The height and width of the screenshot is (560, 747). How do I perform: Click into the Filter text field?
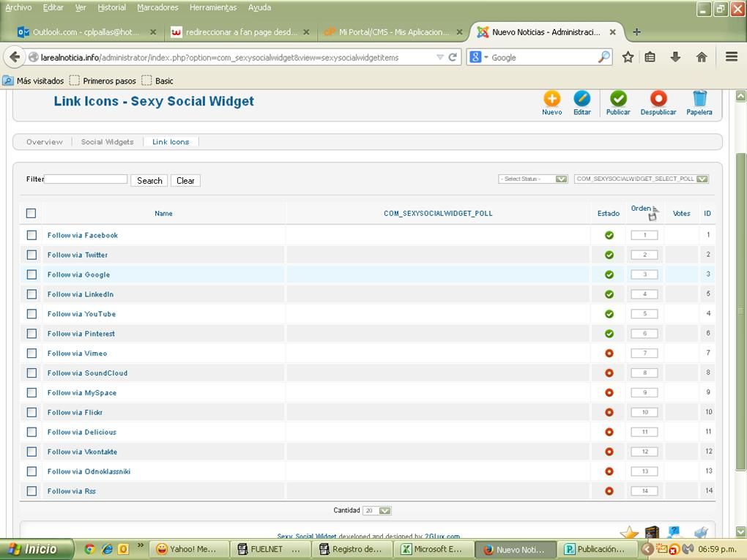(x=86, y=179)
